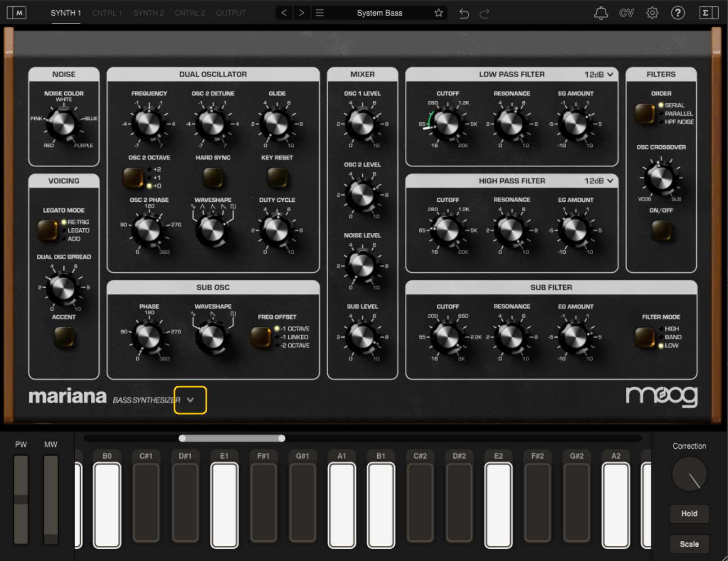Image resolution: width=728 pixels, height=561 pixels.
Task: Click the Dual Oscillator Waveshape knob
Action: point(212,230)
